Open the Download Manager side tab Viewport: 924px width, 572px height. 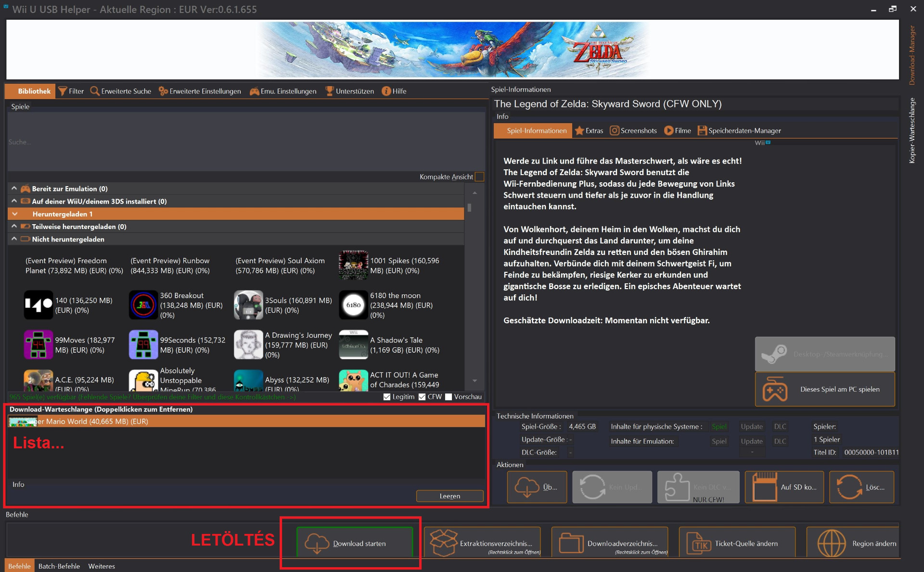point(911,55)
